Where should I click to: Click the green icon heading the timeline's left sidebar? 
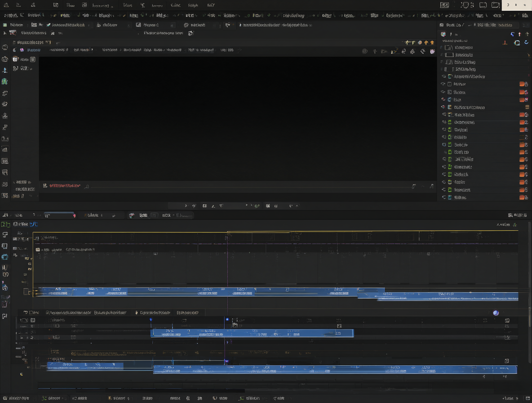click(x=5, y=224)
